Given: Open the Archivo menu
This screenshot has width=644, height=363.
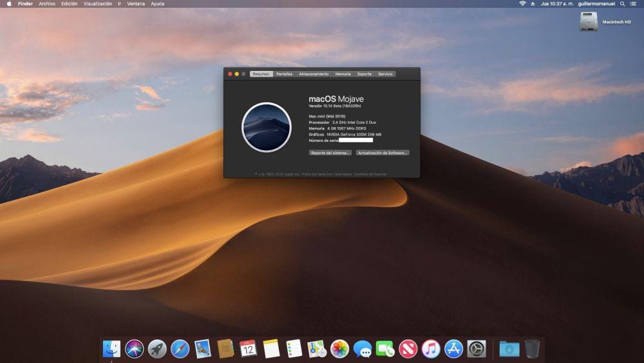Looking at the screenshot, I should pos(47,4).
